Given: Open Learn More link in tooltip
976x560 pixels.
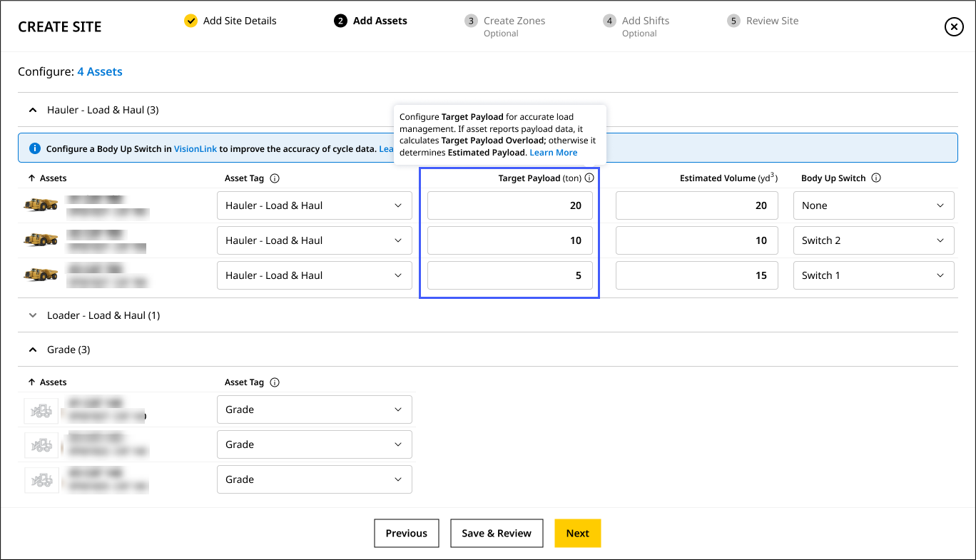Looking at the screenshot, I should pos(553,153).
